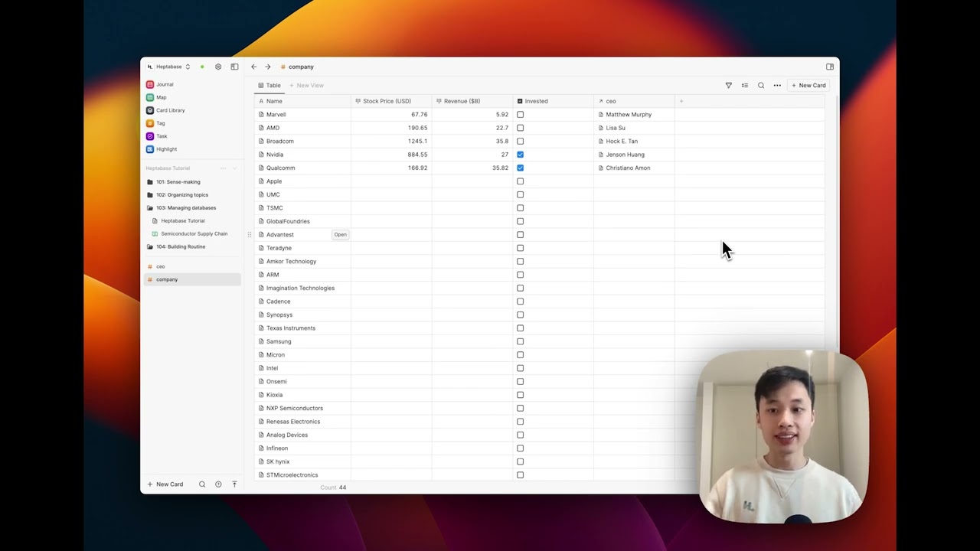Image resolution: width=980 pixels, height=551 pixels.
Task: Open the Journal section in the sidebar
Action: coord(160,84)
